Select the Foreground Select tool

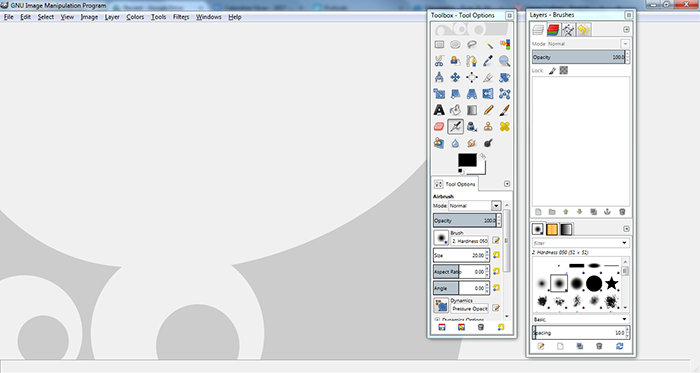(x=455, y=61)
